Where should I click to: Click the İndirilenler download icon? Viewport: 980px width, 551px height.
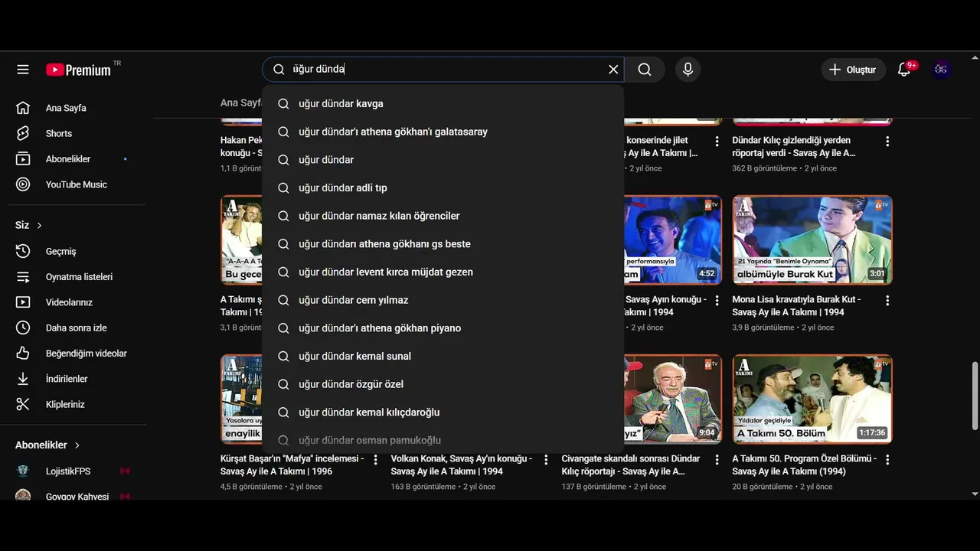[x=23, y=379]
